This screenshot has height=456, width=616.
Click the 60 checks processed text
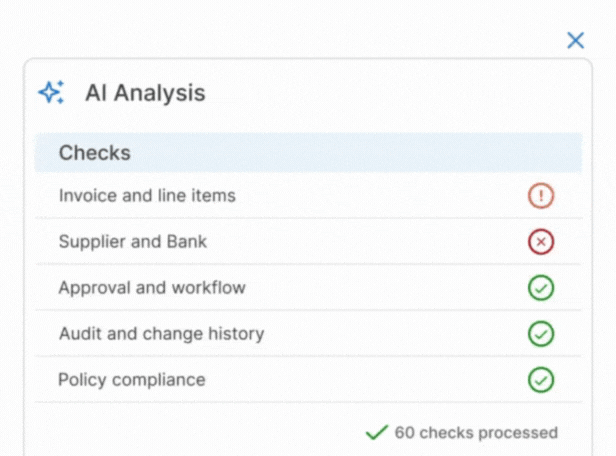point(476,433)
